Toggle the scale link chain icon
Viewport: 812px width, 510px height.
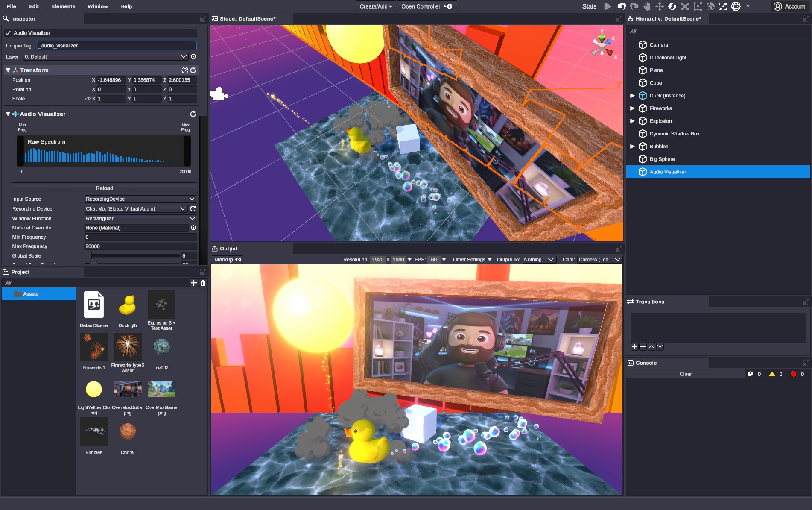click(x=88, y=99)
